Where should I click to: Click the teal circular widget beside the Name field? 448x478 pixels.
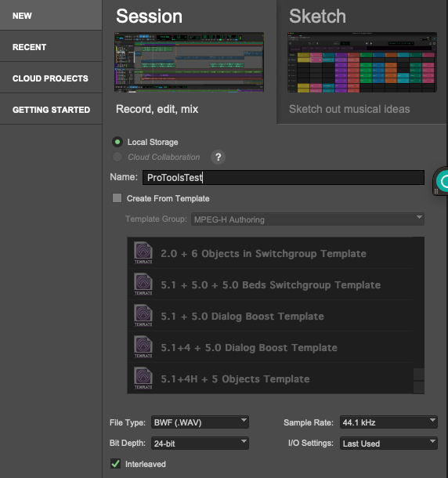point(441,181)
